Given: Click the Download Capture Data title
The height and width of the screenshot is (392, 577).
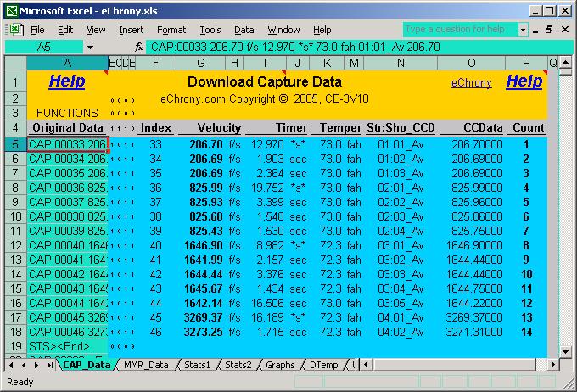Looking at the screenshot, I should coord(265,81).
